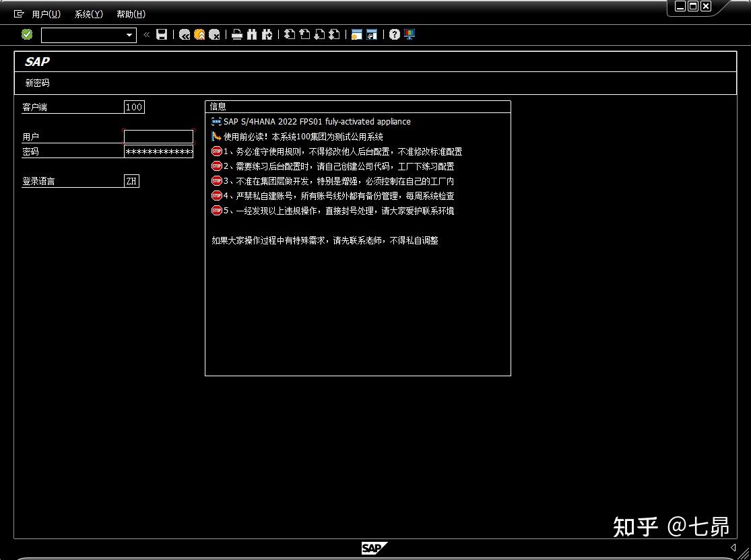Click the 用户 input field
Viewport: 751px width, 560px height.
(x=158, y=136)
